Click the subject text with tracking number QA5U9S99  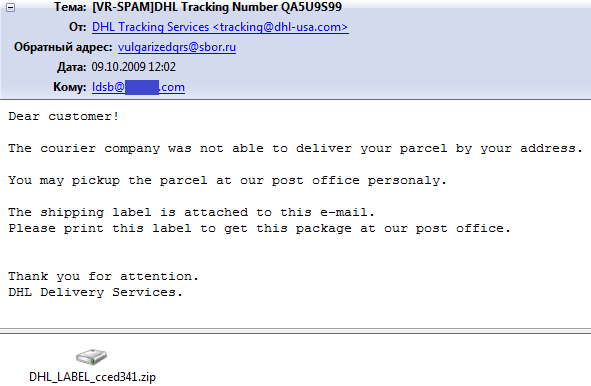(217, 7)
